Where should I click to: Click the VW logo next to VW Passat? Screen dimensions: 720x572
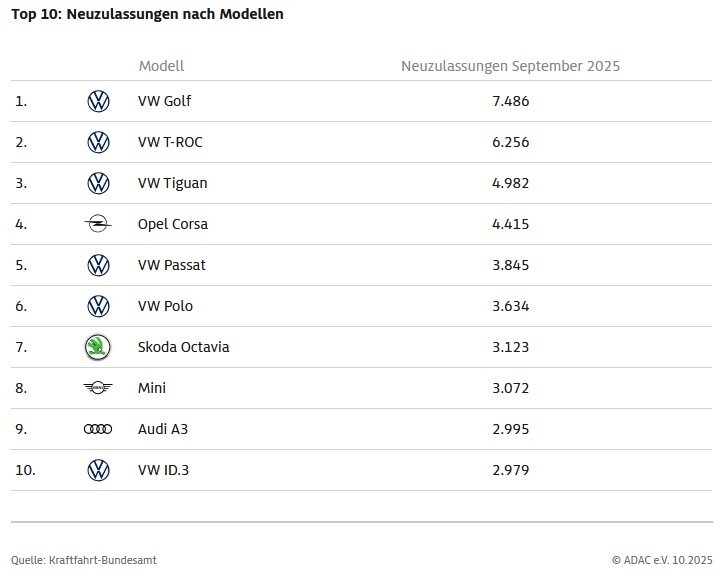(98, 265)
